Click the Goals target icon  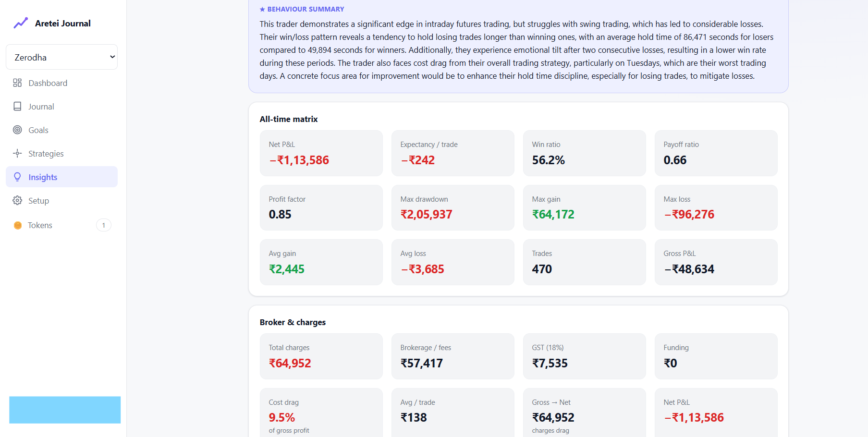click(x=17, y=130)
